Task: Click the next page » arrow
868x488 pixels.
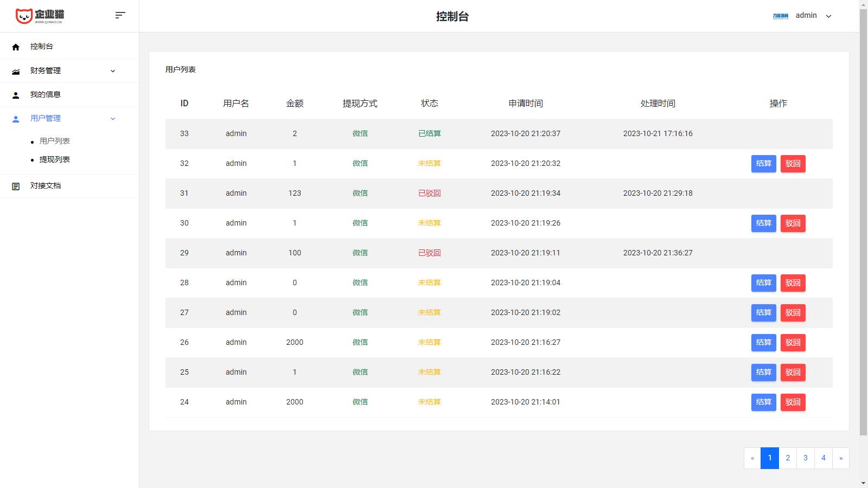Action: (x=841, y=458)
